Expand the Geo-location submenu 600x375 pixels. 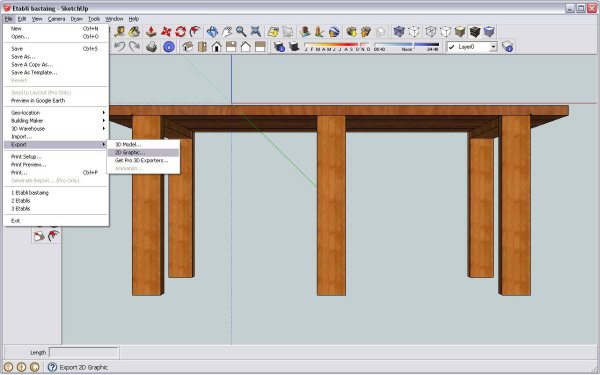[57, 112]
